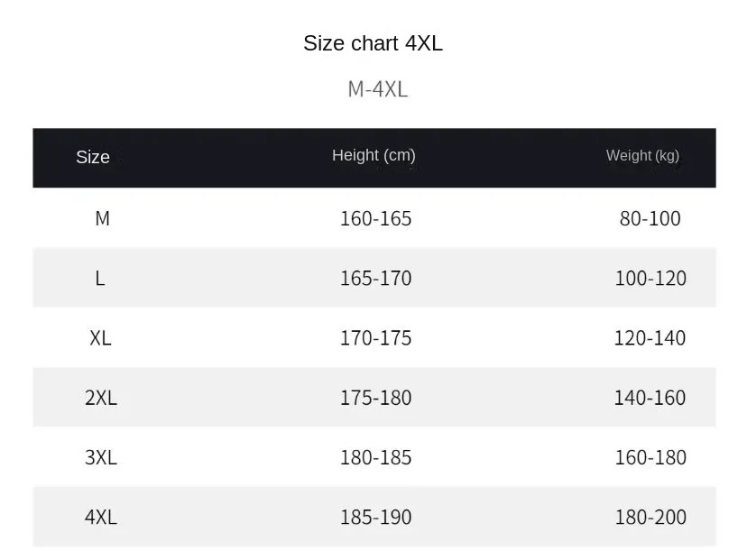Select the 'Weight (kg)' column header
Viewport: 747px width, 560px height.
tap(642, 155)
